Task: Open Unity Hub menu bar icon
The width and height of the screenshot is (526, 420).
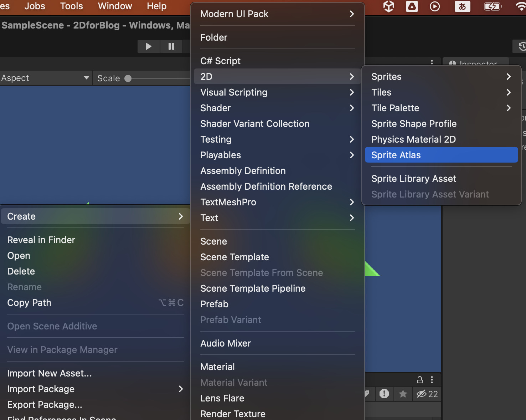Action: [x=389, y=6]
